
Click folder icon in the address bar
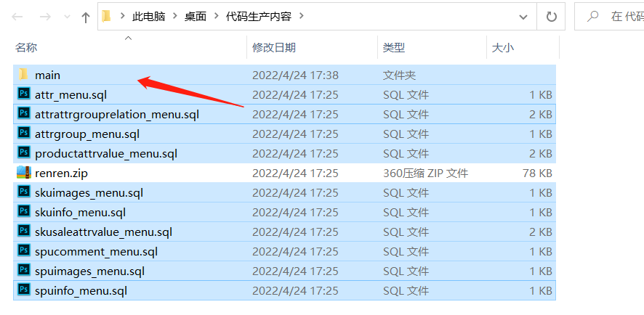107,17
